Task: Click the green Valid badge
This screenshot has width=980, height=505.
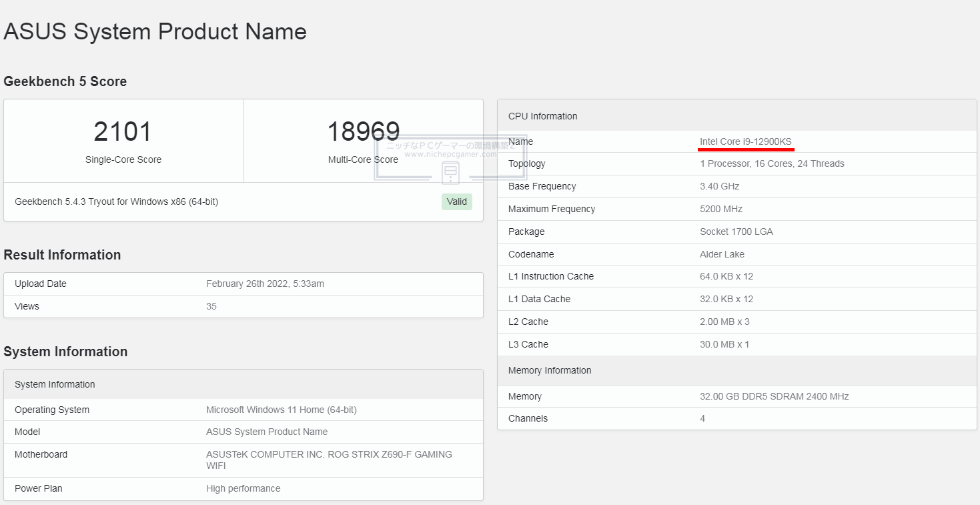Action: (456, 201)
